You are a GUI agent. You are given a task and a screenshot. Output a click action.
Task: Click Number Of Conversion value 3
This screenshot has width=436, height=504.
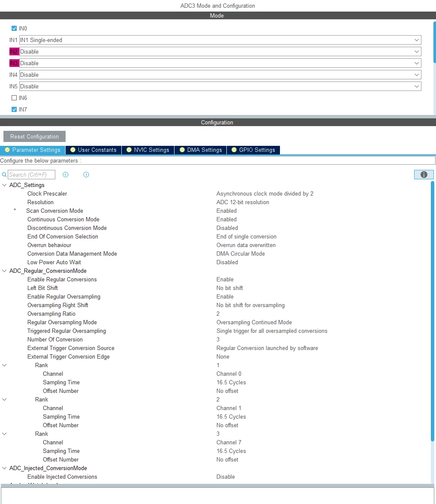click(x=218, y=339)
